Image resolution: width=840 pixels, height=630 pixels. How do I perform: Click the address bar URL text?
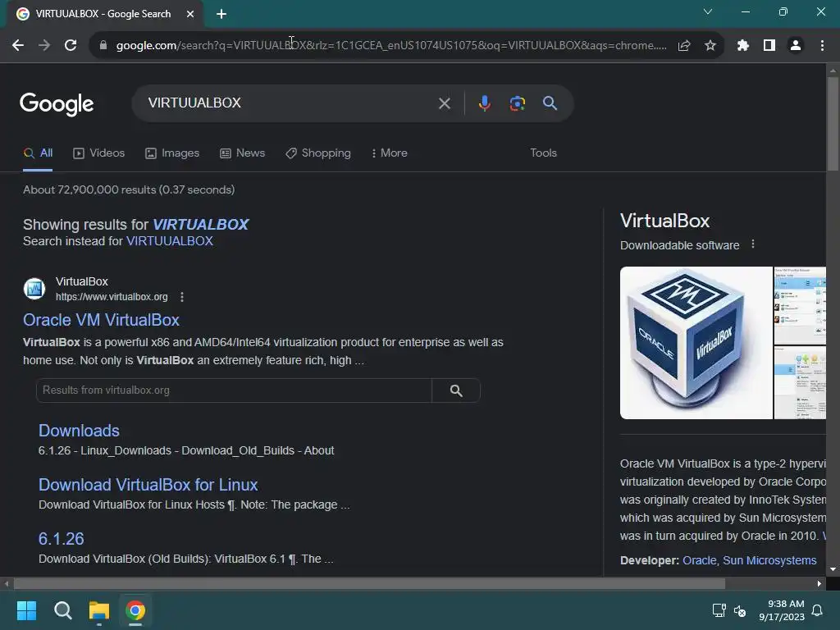391,46
